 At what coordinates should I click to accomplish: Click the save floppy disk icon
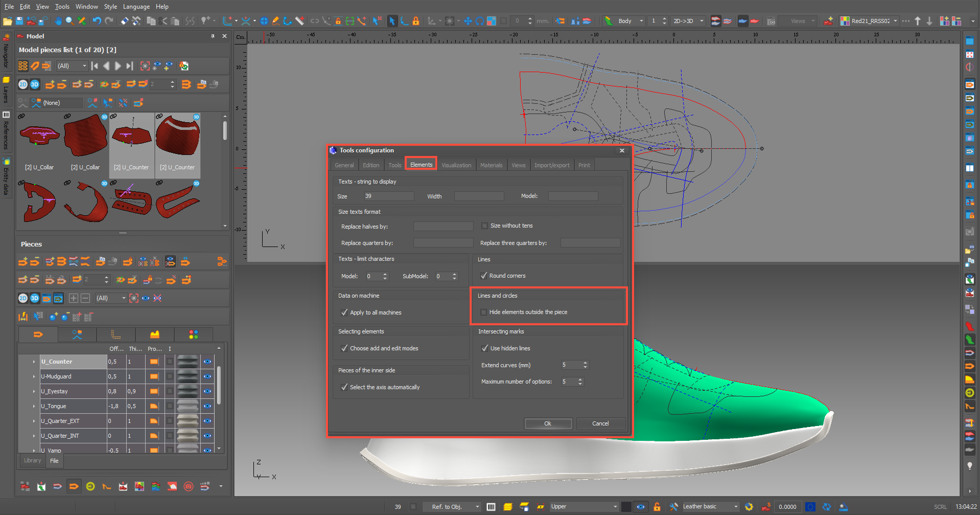click(19, 21)
